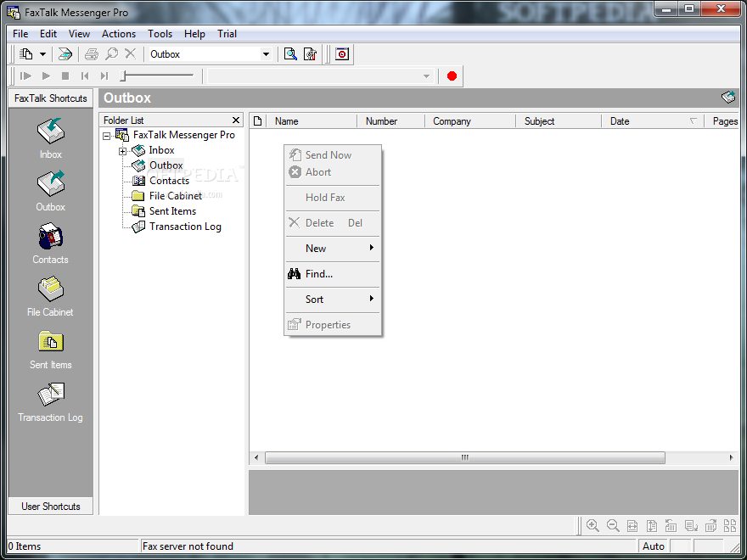The width and height of the screenshot is (747, 560).
Task: Select Inbox in the folder tree
Action: pos(161,150)
